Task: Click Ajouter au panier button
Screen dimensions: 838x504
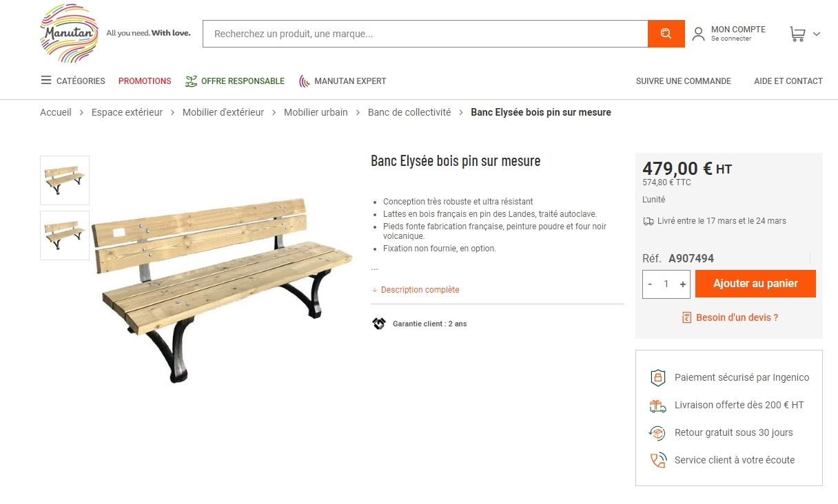Action: (x=755, y=284)
